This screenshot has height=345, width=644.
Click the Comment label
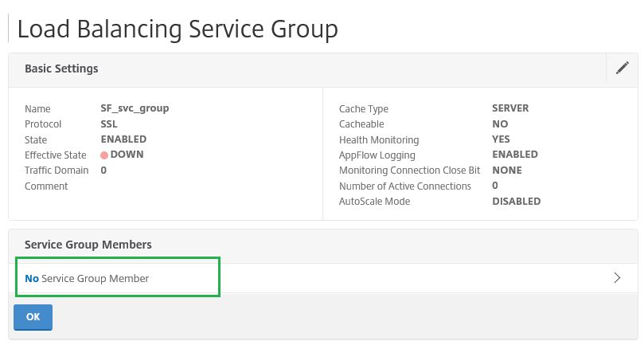click(x=46, y=186)
